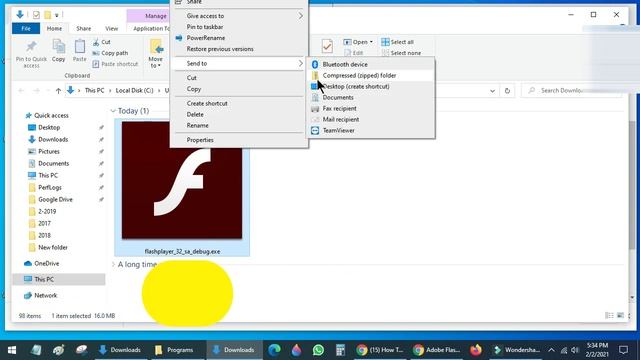
Task: Choose Give access to in context menu
Action: pos(239,16)
